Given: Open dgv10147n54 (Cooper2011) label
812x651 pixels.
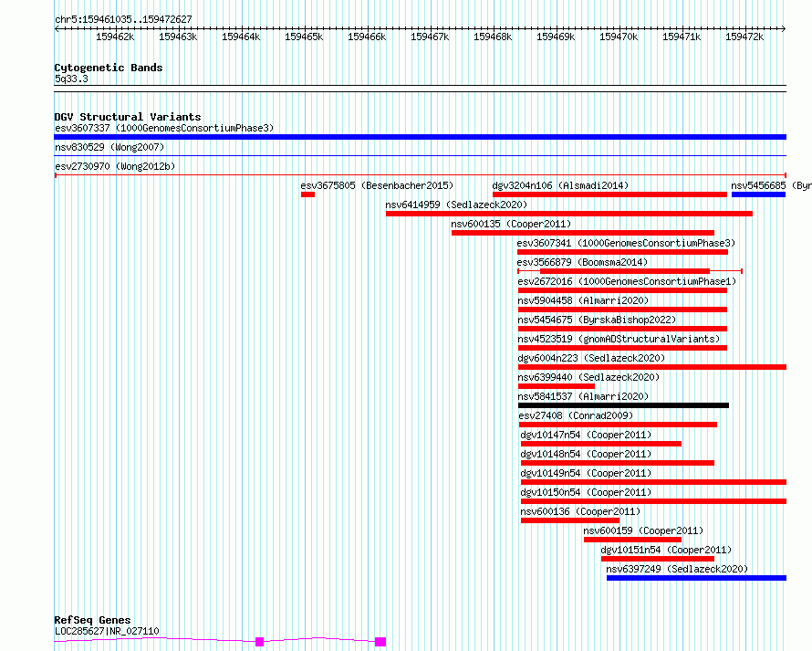Looking at the screenshot, I should tap(587, 435).
